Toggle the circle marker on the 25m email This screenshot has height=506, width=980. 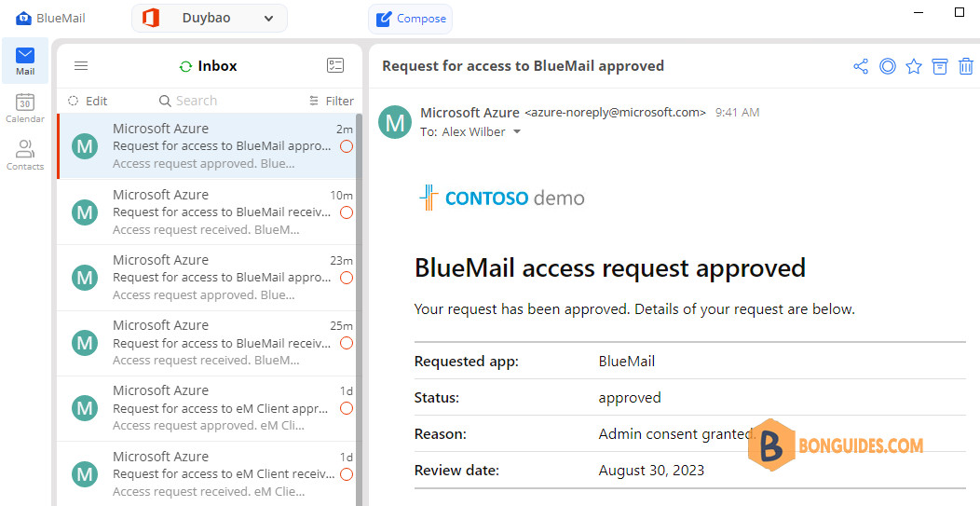click(347, 343)
